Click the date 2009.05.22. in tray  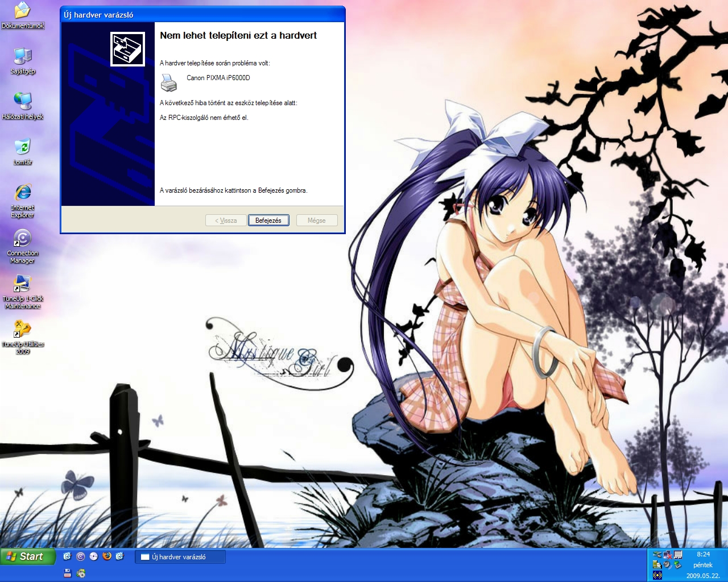703,576
